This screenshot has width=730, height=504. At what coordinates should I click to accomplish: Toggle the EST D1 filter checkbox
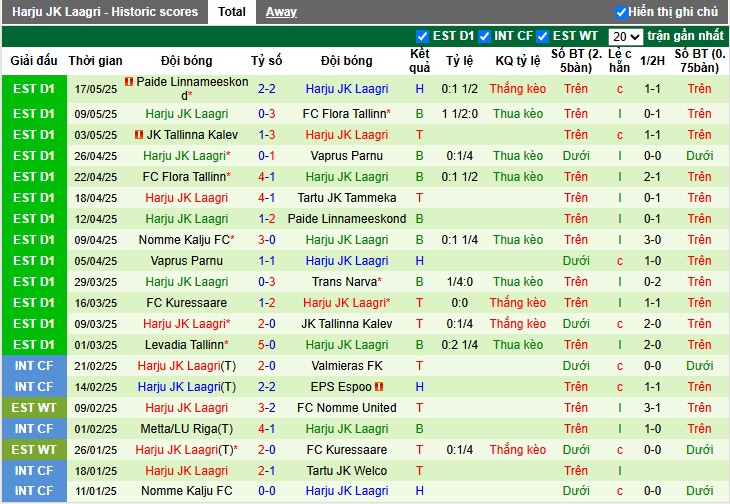[x=423, y=36]
